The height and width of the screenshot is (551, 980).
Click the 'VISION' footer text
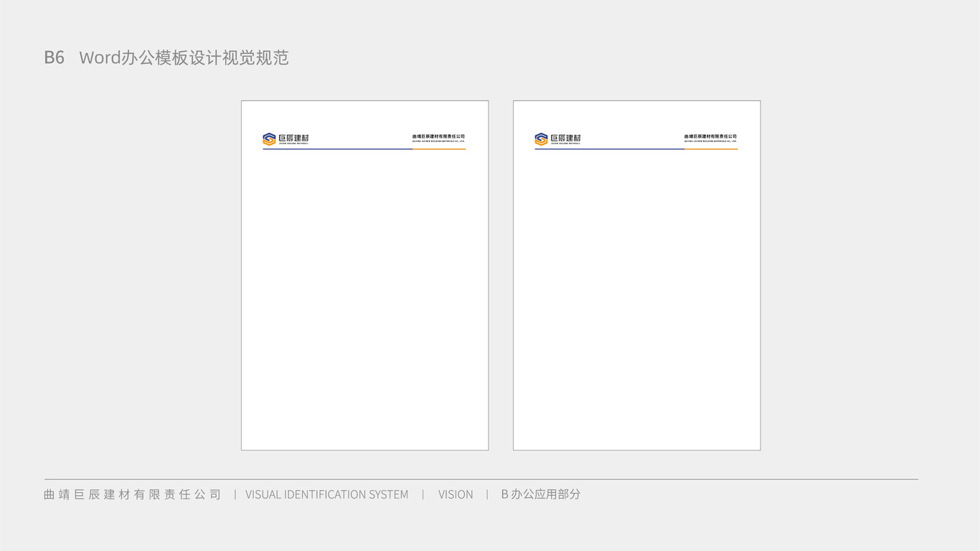(456, 494)
